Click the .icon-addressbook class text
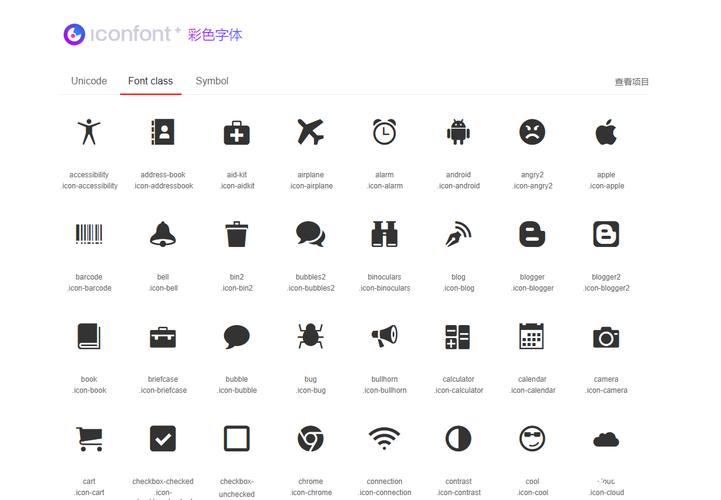721x500 pixels. [x=163, y=186]
